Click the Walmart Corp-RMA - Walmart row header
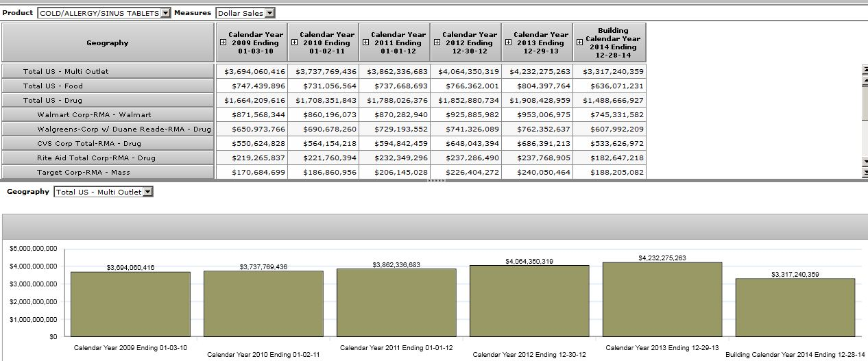 [108, 114]
